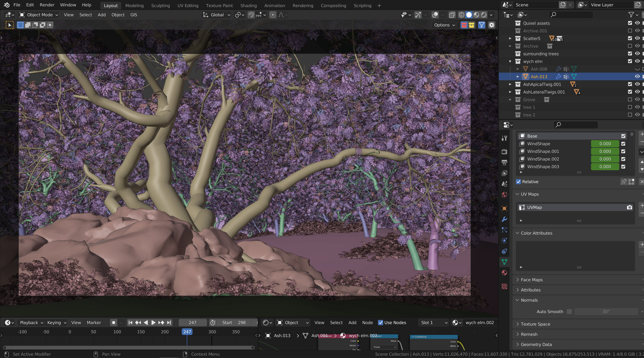
Task: Click the add workspace plus button
Action: click(379, 5)
